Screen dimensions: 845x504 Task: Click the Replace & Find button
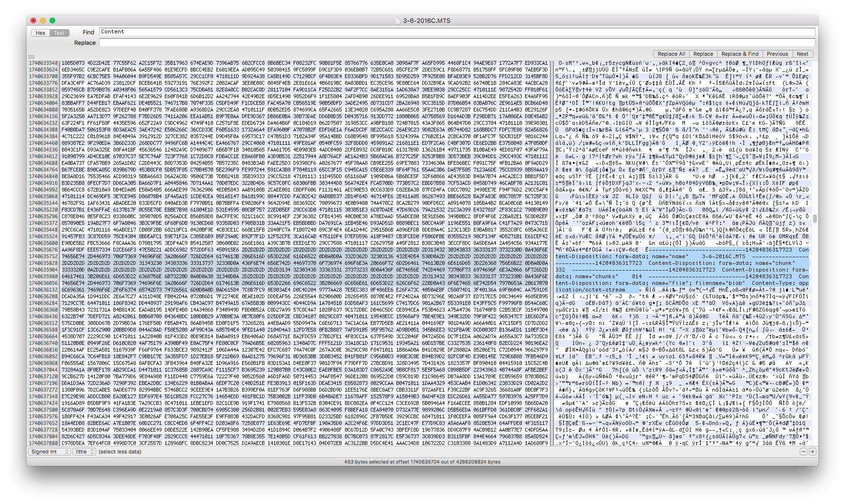[740, 54]
